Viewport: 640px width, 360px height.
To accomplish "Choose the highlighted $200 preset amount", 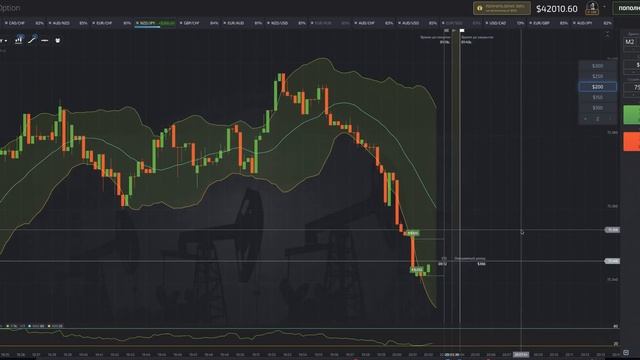I will click(x=598, y=87).
